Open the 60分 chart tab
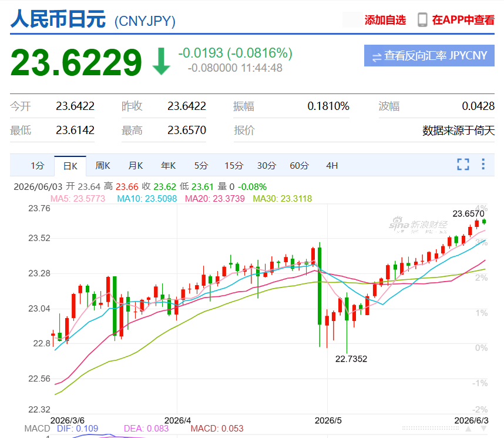The height and width of the screenshot is (438, 504). (299, 166)
